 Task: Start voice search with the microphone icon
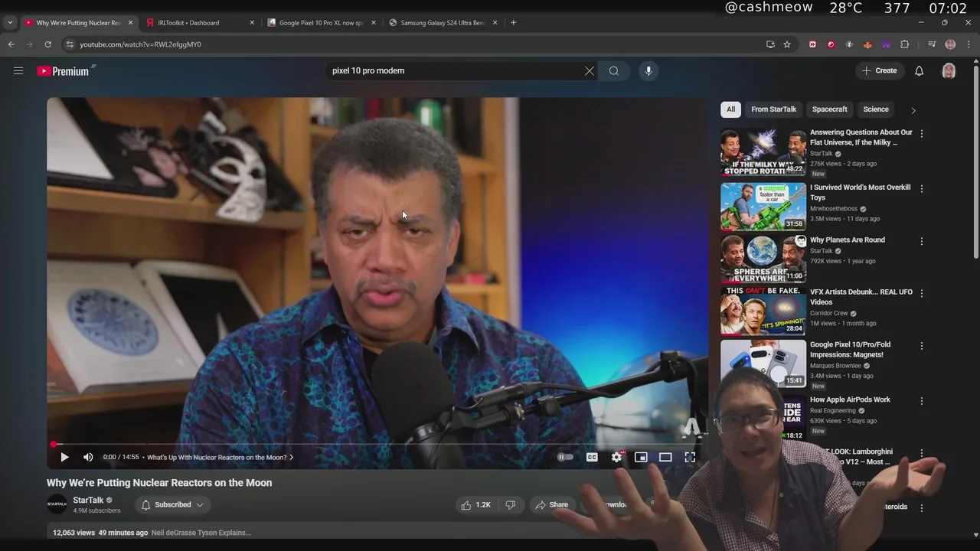[648, 70]
